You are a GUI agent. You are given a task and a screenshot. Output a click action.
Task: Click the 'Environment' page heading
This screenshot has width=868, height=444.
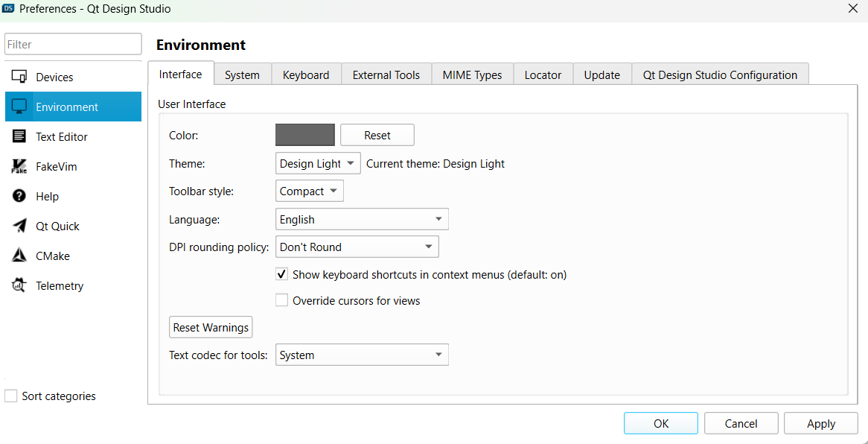coord(201,45)
